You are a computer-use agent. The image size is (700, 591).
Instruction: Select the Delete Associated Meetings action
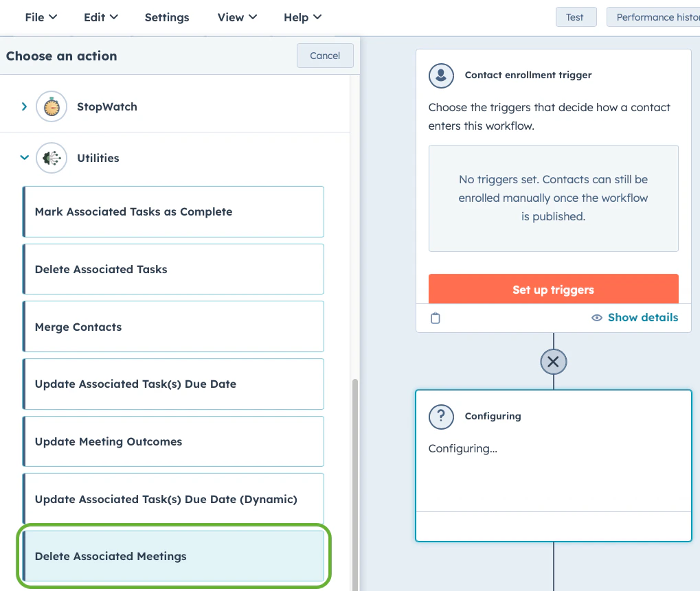pos(173,557)
